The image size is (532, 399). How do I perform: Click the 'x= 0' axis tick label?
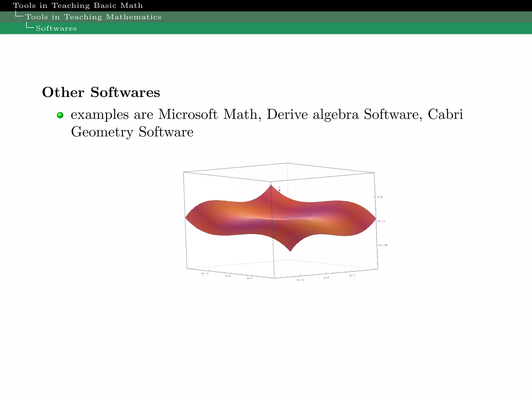tap(228, 276)
